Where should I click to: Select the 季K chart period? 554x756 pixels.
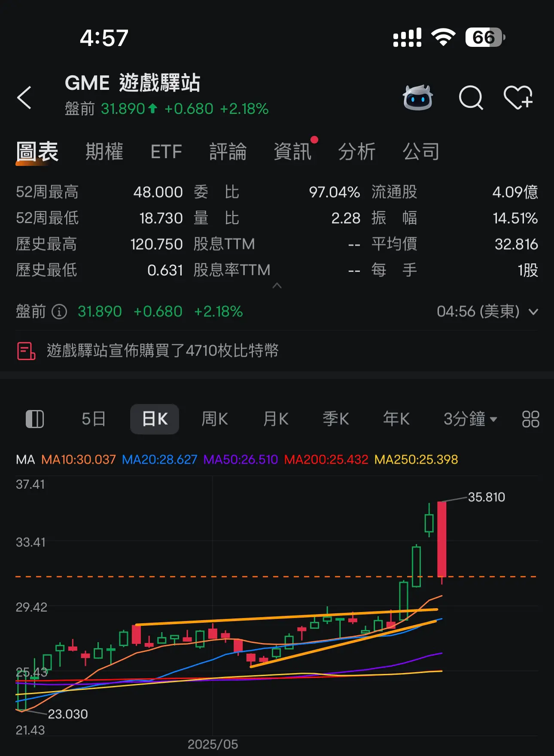[x=336, y=419]
